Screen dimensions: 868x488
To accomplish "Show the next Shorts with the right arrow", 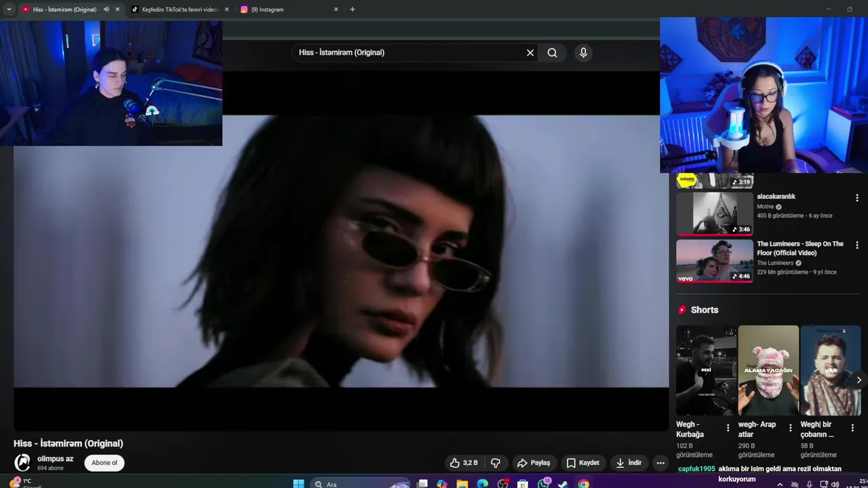I will (x=859, y=380).
